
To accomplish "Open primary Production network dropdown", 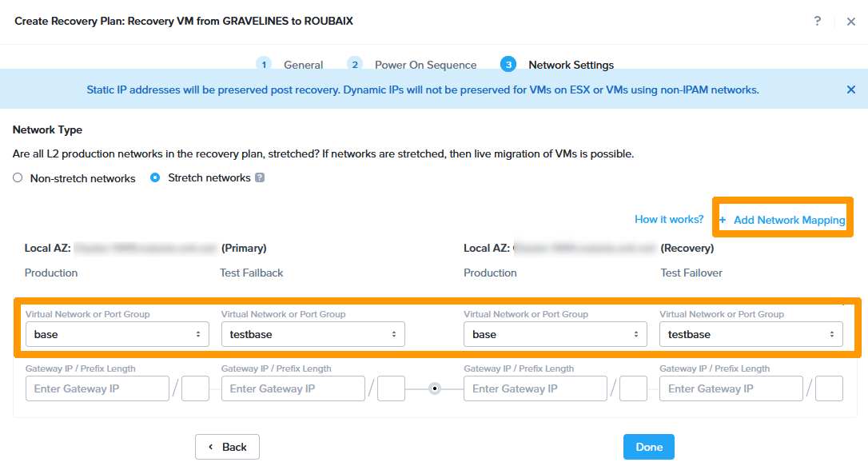I will point(117,334).
